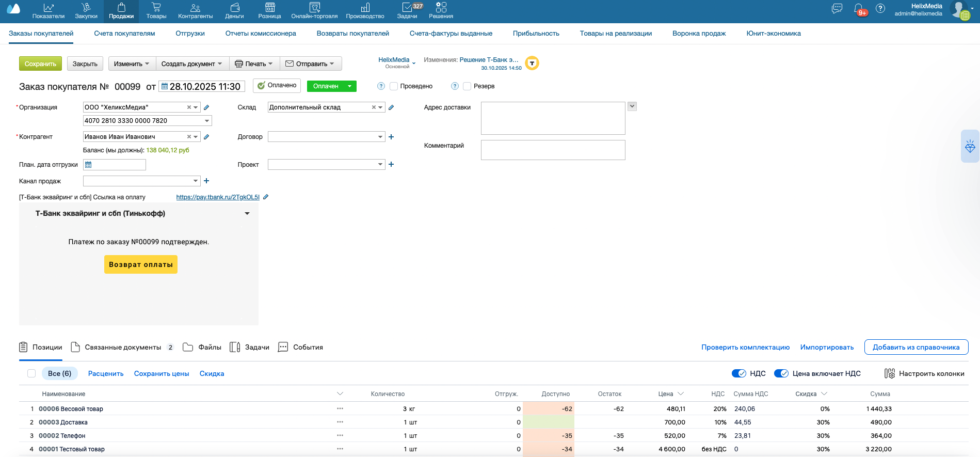Click the notifications bell icon
980x457 pixels.
pyautogui.click(x=859, y=9)
